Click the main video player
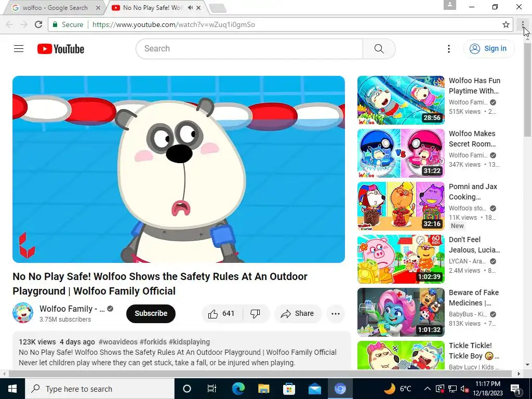 coord(179,169)
